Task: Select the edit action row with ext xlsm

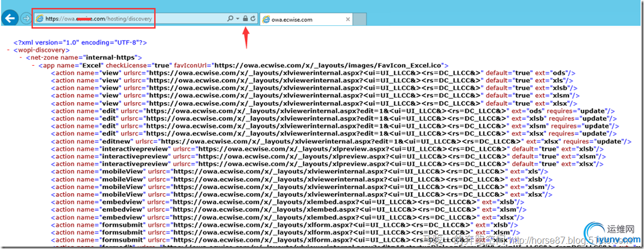Action: click(335, 126)
